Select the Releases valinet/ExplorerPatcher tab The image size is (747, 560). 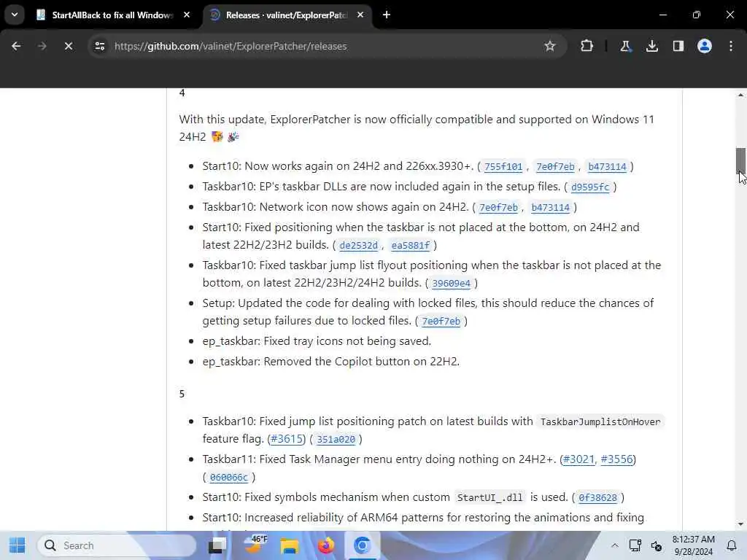point(287,15)
